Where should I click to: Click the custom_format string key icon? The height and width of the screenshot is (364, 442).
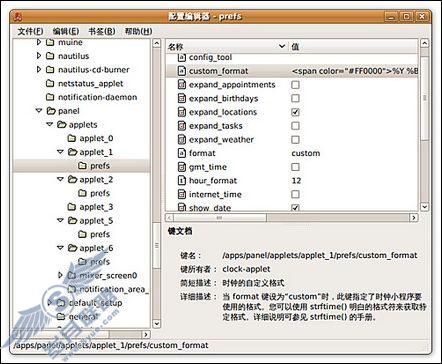coord(182,71)
